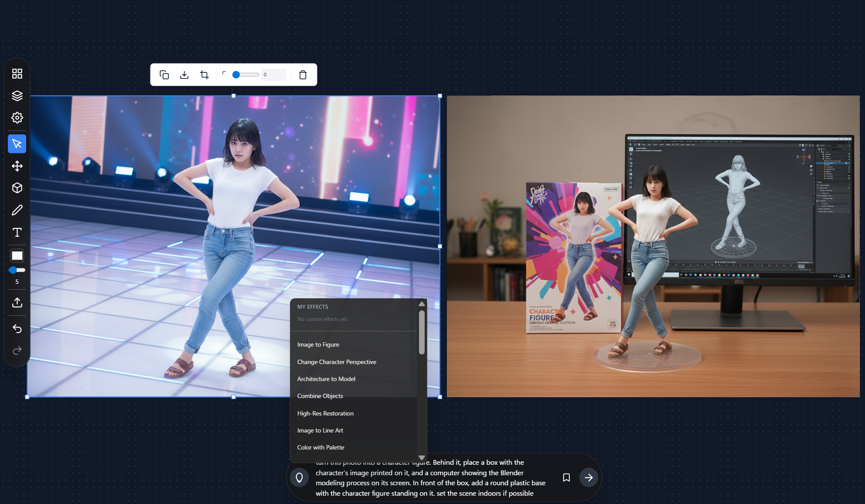Click the white fill color swatch
The width and height of the screenshot is (865, 504).
[x=17, y=256]
